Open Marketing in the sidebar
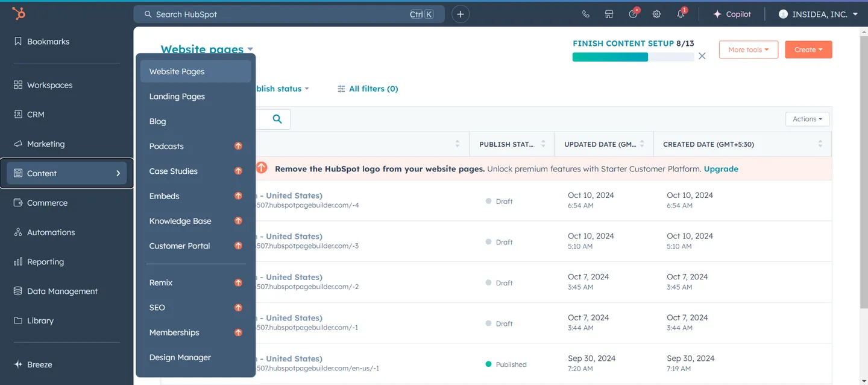Image resolution: width=868 pixels, height=385 pixels. click(x=39, y=144)
